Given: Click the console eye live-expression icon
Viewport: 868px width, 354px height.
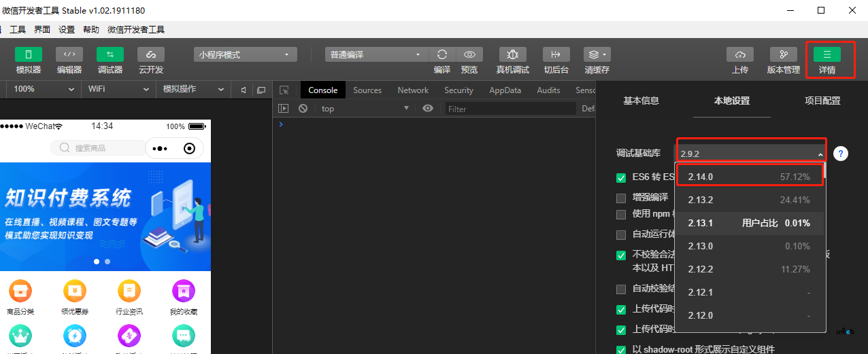Looking at the screenshot, I should 427,109.
